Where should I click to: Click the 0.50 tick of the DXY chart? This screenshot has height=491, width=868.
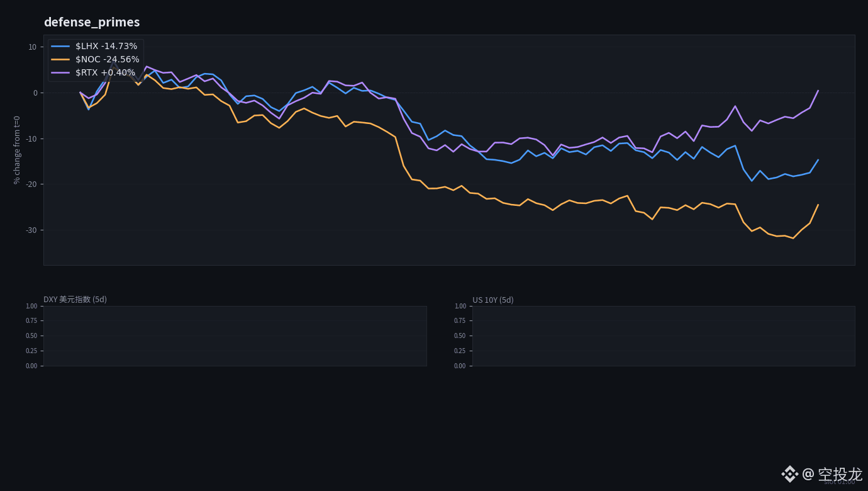(31, 336)
